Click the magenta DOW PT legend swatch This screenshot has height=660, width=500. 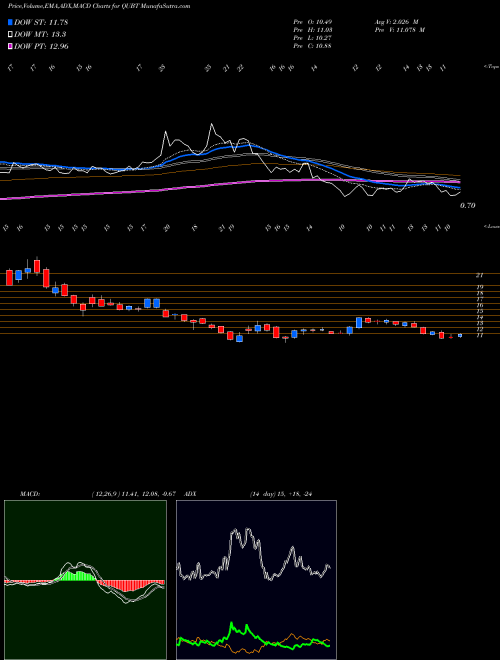pos(10,46)
